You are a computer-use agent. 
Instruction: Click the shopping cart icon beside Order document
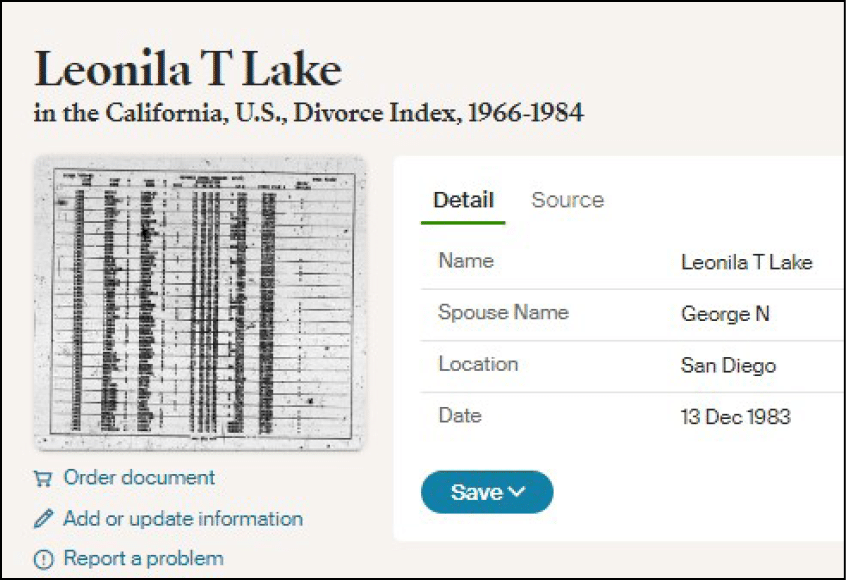tap(43, 479)
